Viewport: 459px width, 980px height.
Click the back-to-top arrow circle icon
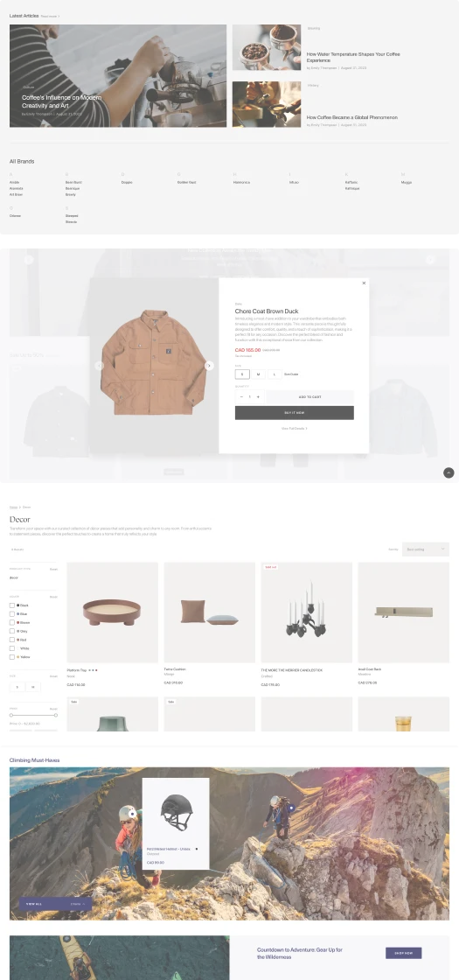point(449,472)
